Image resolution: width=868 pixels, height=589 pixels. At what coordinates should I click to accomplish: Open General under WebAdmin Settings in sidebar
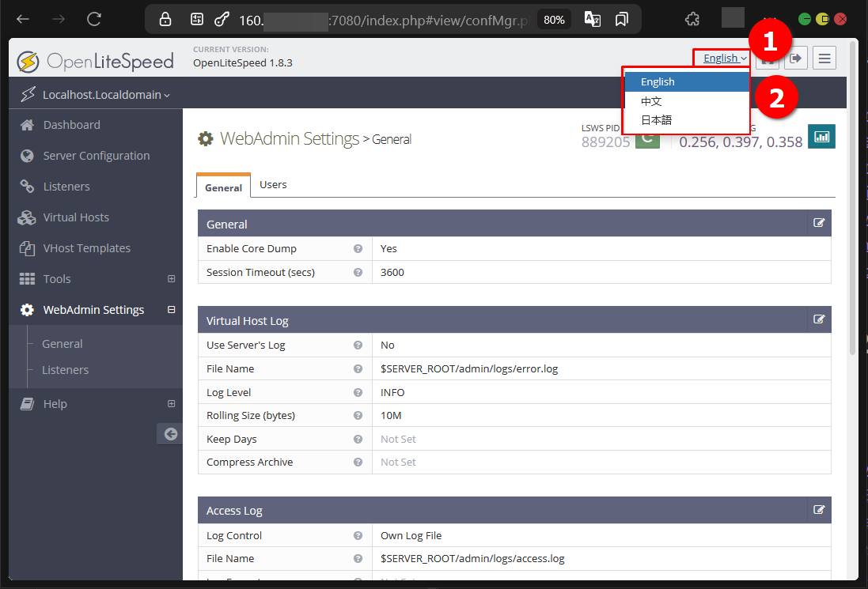[x=62, y=344]
